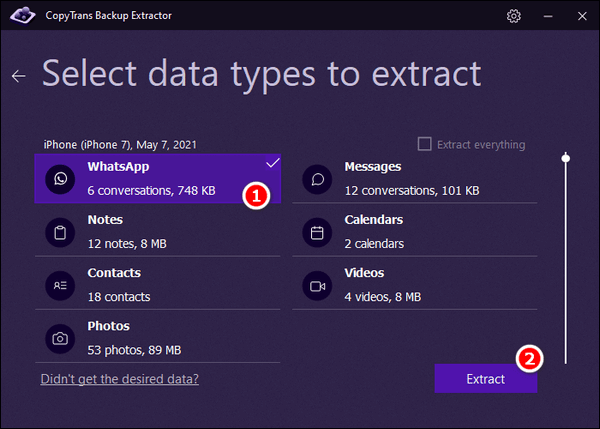
Task: Click the vertical scrollbar track
Action: point(566,260)
